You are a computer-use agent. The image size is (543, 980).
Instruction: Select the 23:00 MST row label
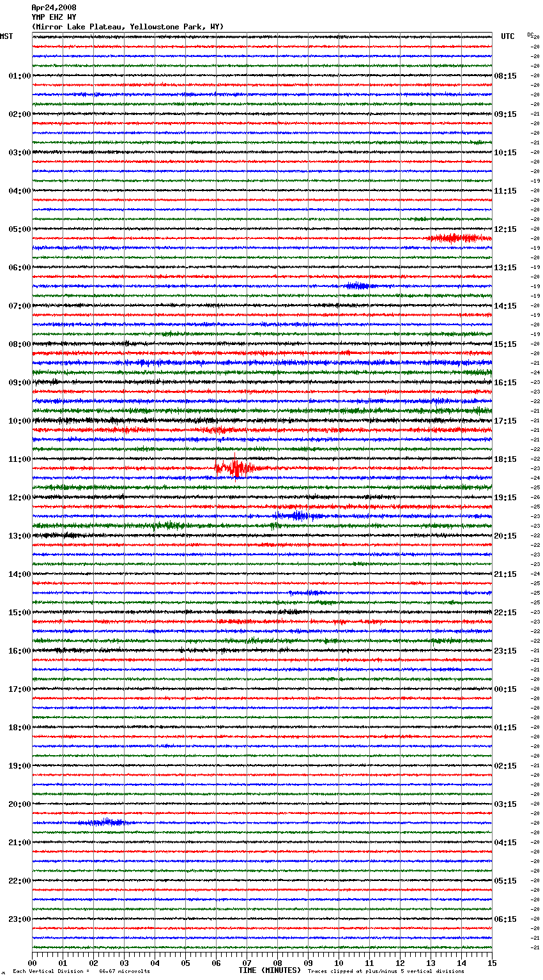[x=19, y=919]
